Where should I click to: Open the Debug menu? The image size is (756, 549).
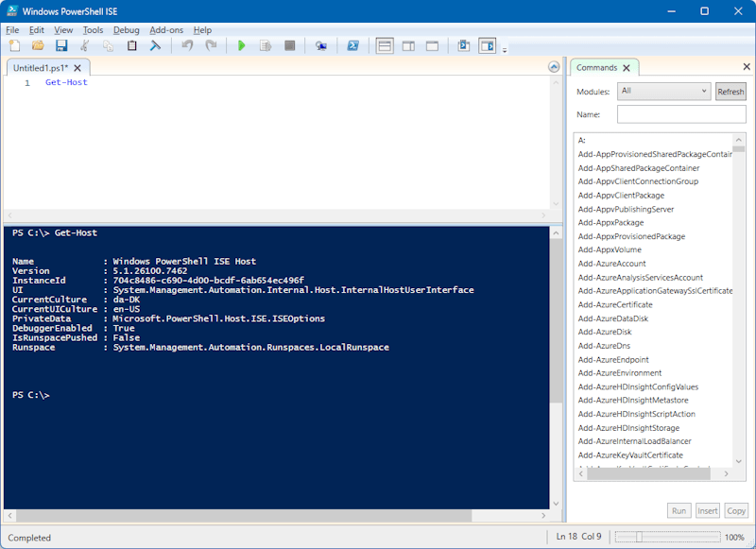[126, 29]
